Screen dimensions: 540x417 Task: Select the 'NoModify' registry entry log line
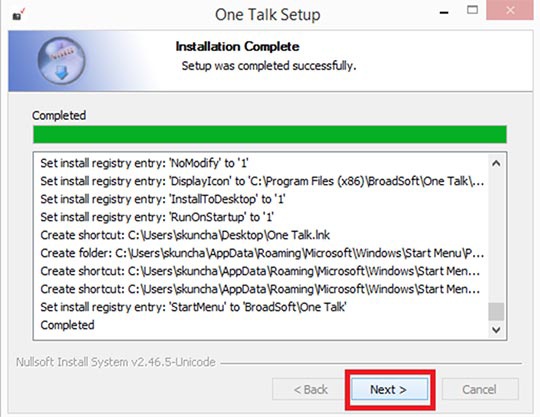[x=144, y=163]
